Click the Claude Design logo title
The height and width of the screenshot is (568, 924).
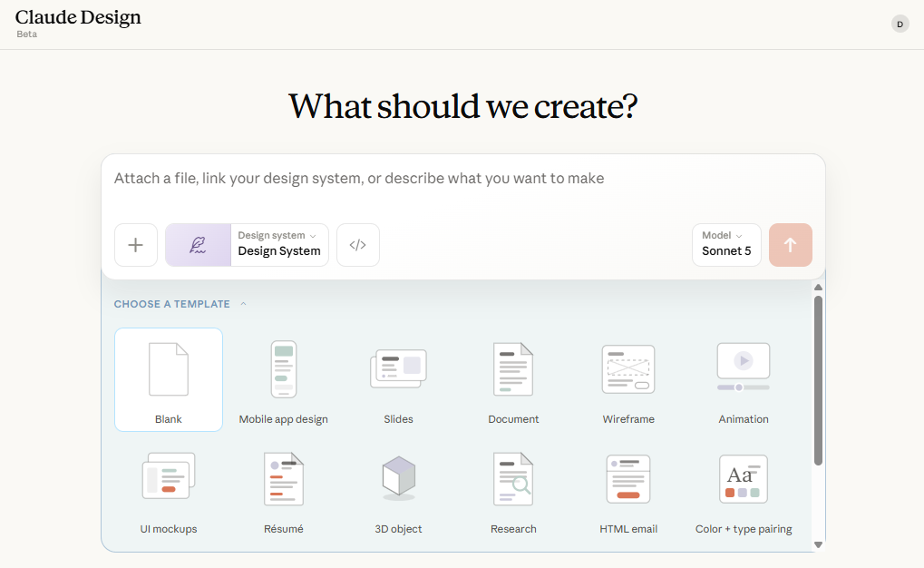point(78,17)
